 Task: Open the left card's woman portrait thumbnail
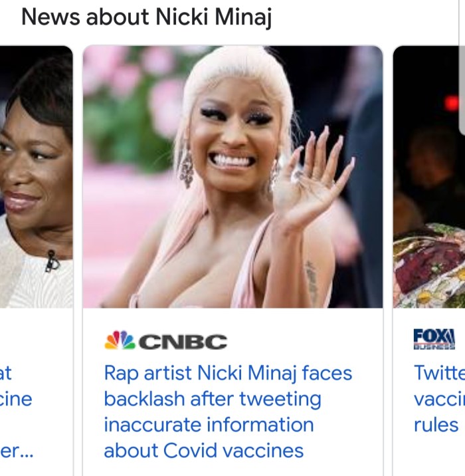pos(36,177)
